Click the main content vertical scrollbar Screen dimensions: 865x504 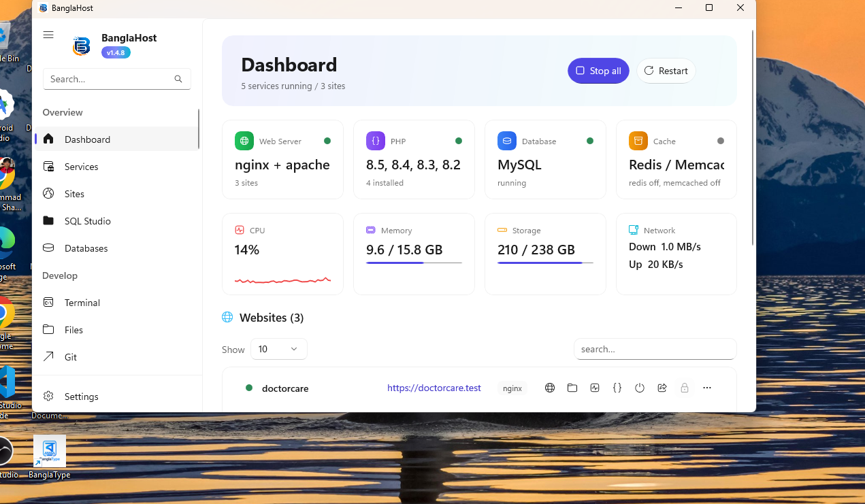click(753, 136)
